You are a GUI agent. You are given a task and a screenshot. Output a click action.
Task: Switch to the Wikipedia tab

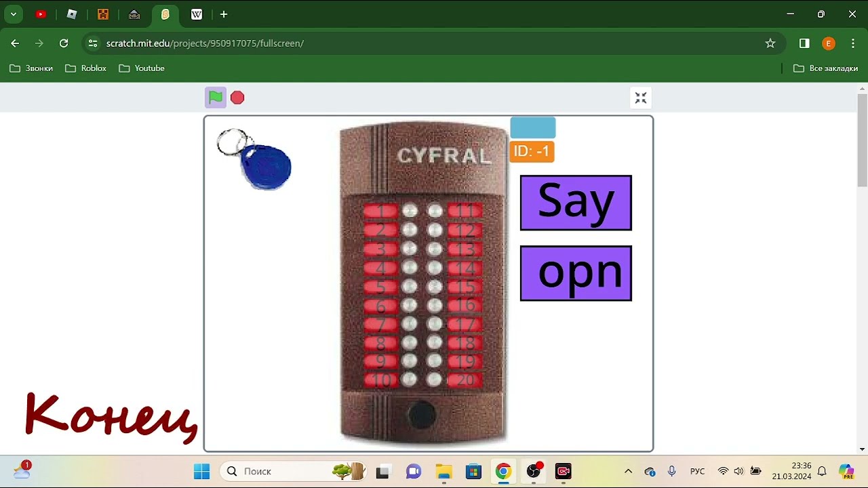pos(197,14)
